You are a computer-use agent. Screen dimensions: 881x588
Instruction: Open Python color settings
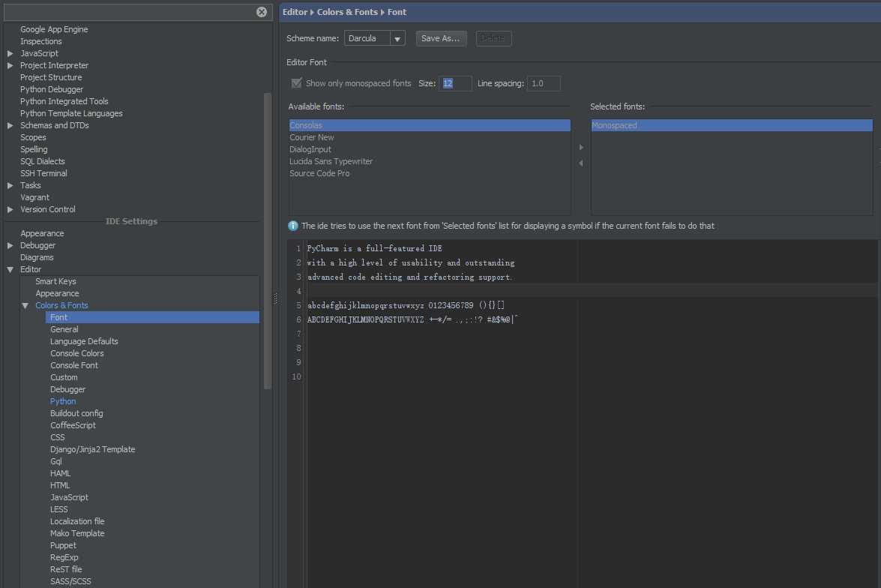[63, 401]
